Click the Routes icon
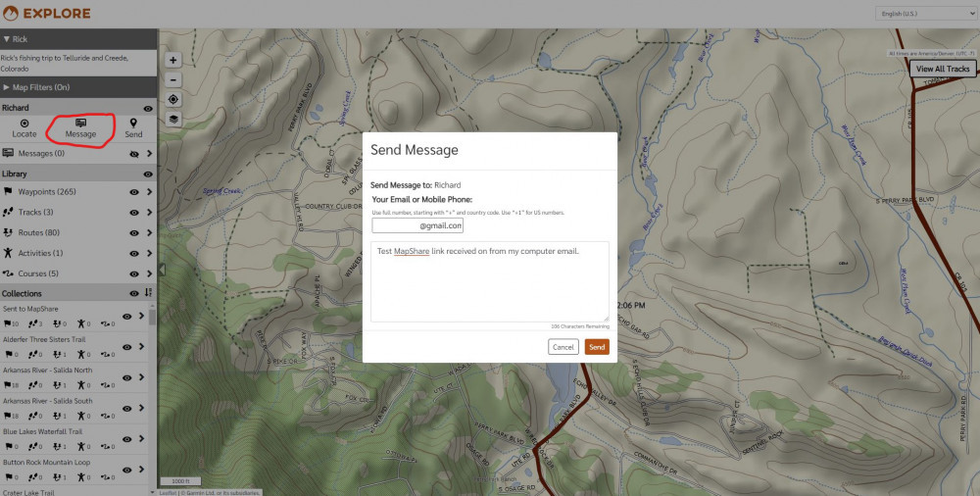Screen dimensions: 980x496 [x=8, y=232]
